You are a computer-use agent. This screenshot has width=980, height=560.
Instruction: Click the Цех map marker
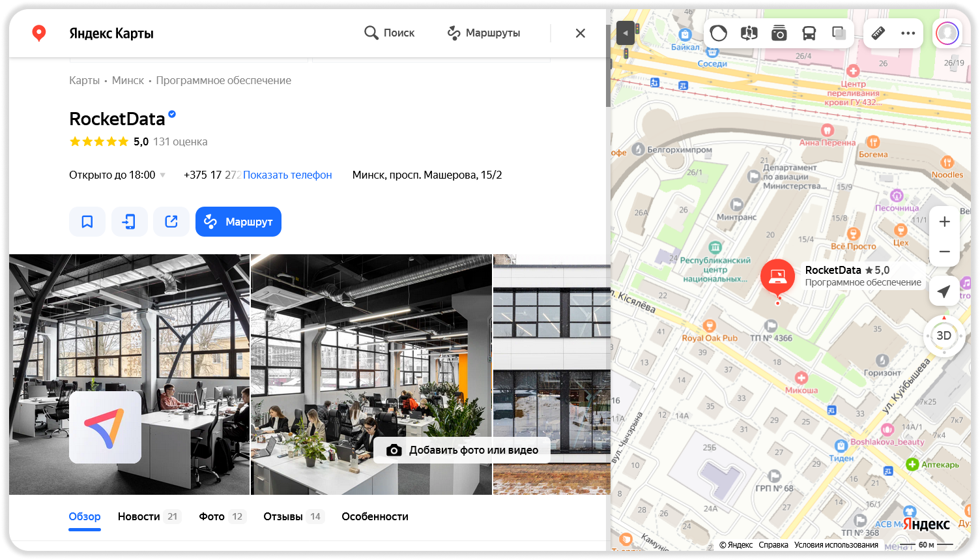[x=901, y=230]
